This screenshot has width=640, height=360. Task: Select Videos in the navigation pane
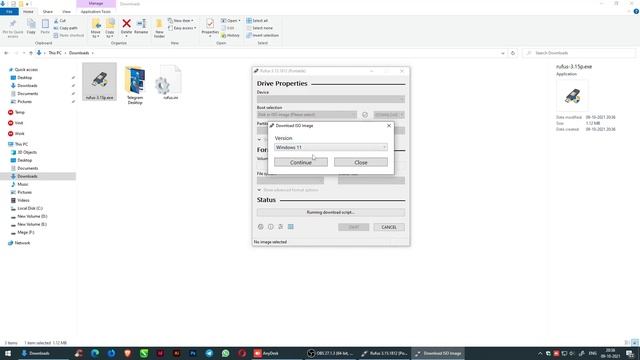coord(23,200)
